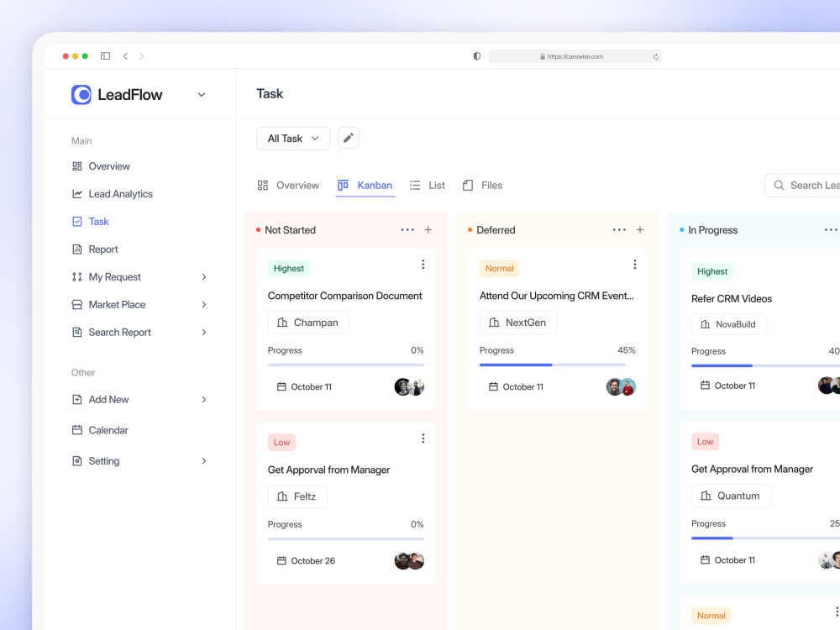This screenshot has width=840, height=630.
Task: Go forward with browser forward arrow
Action: 141,55
